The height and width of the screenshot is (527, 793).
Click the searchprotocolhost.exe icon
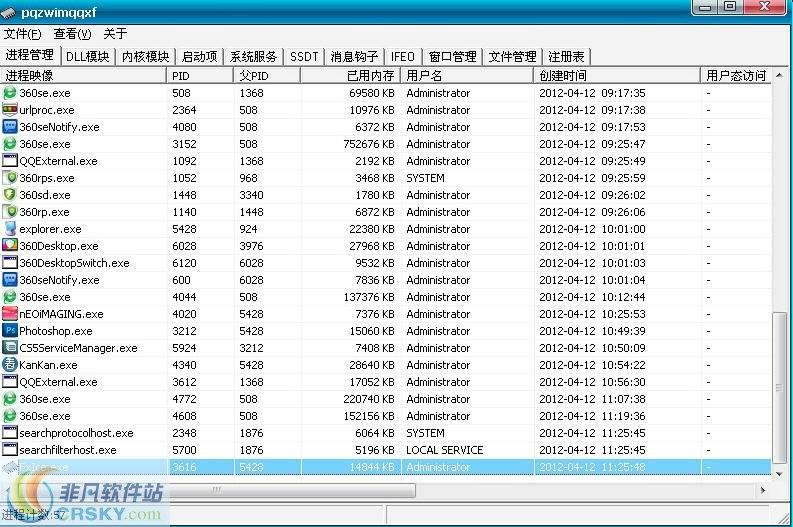tap(10, 432)
